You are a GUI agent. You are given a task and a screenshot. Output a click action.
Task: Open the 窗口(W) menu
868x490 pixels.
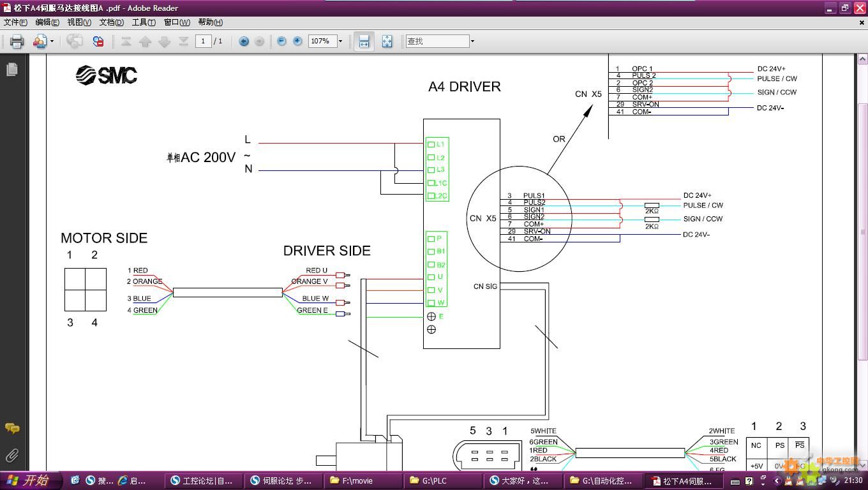click(x=177, y=22)
